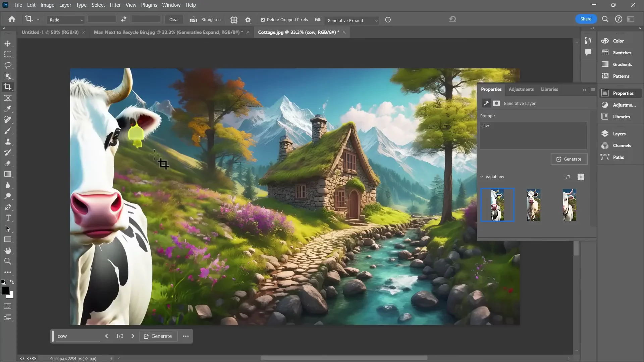The image size is (644, 362).
Task: Open the additional crop settings gear
Action: [248, 20]
